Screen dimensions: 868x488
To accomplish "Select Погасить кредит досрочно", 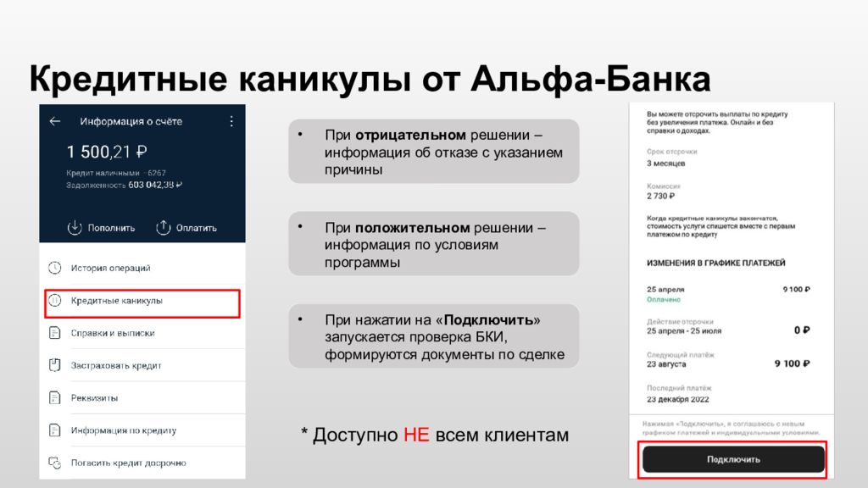I will [142, 463].
